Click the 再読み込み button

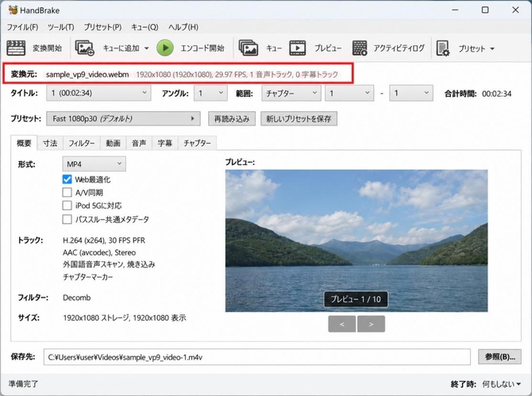[232, 119]
